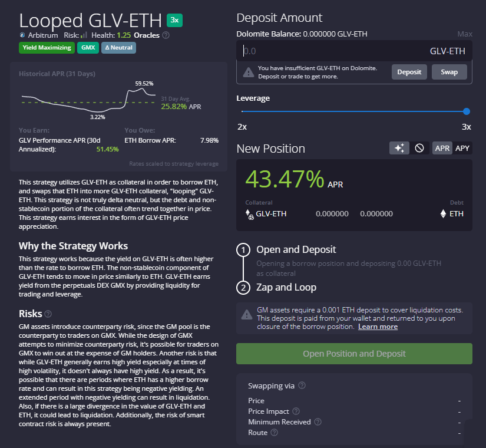
Task: Click the GM assets warning triangle icon
Action: click(x=247, y=315)
